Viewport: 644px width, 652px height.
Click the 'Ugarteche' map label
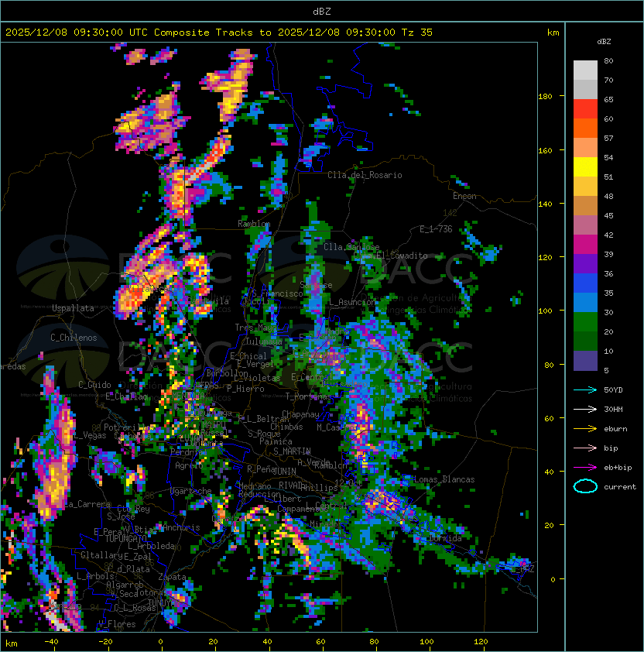click(x=190, y=491)
